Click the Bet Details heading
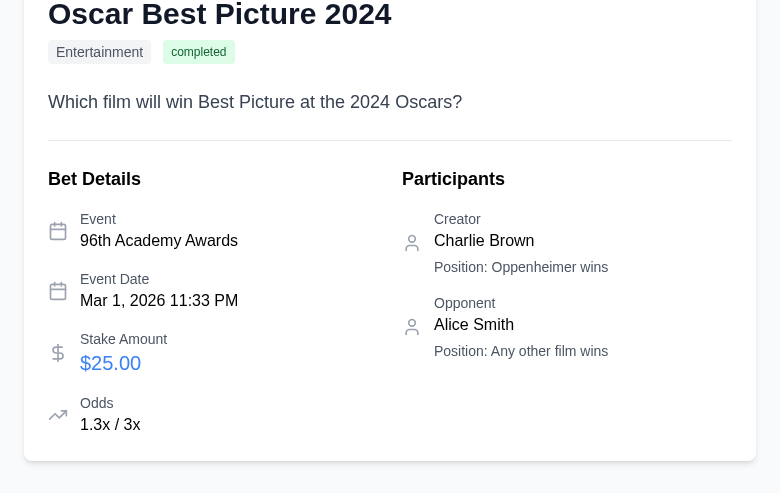This screenshot has height=493, width=780. (x=94, y=179)
